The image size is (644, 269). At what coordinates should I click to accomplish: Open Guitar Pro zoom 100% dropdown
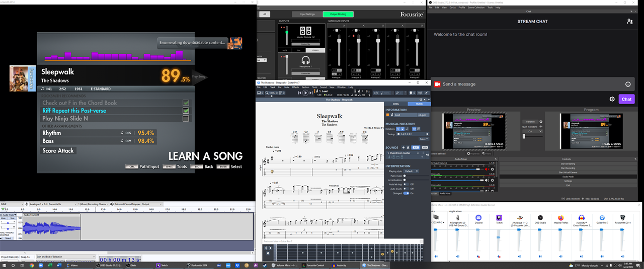coord(272,93)
